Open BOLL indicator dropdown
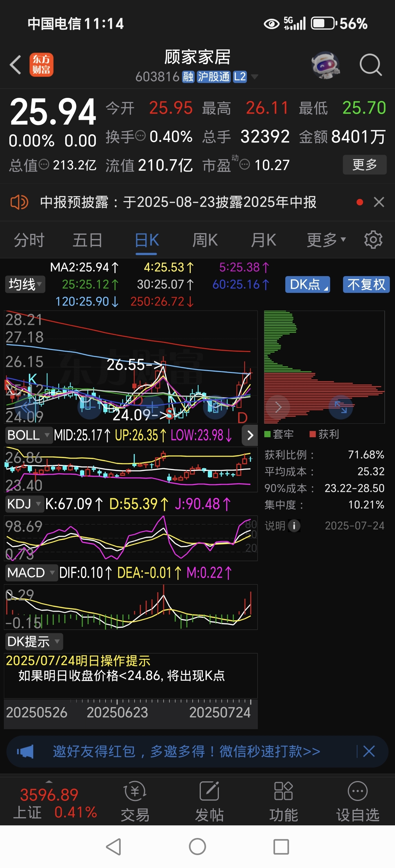 click(28, 435)
